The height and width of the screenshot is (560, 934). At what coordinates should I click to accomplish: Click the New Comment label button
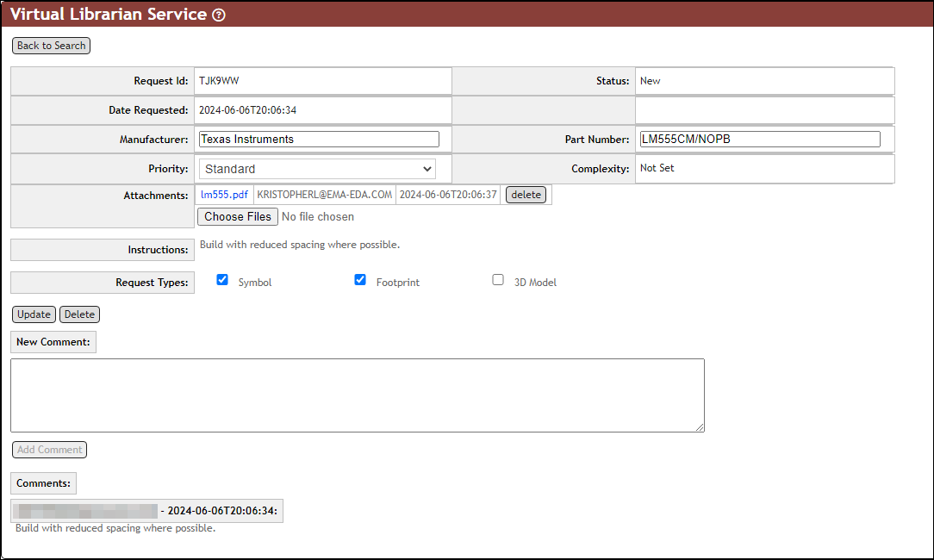[x=53, y=342]
